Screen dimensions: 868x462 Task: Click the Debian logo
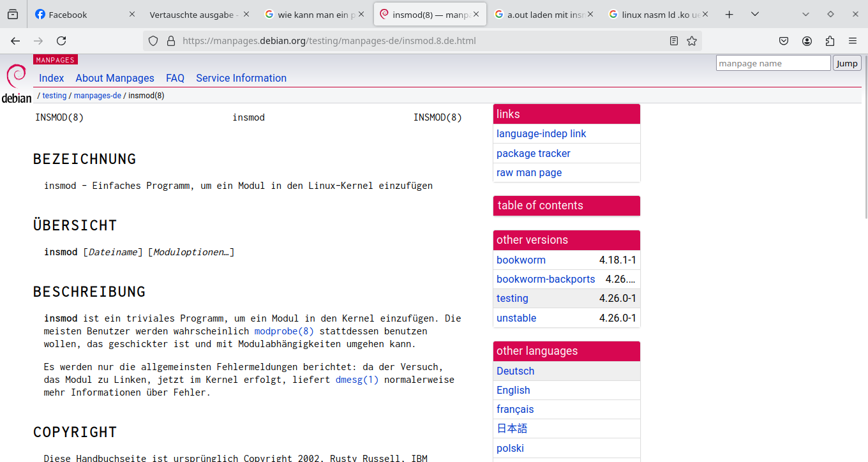coord(16,83)
